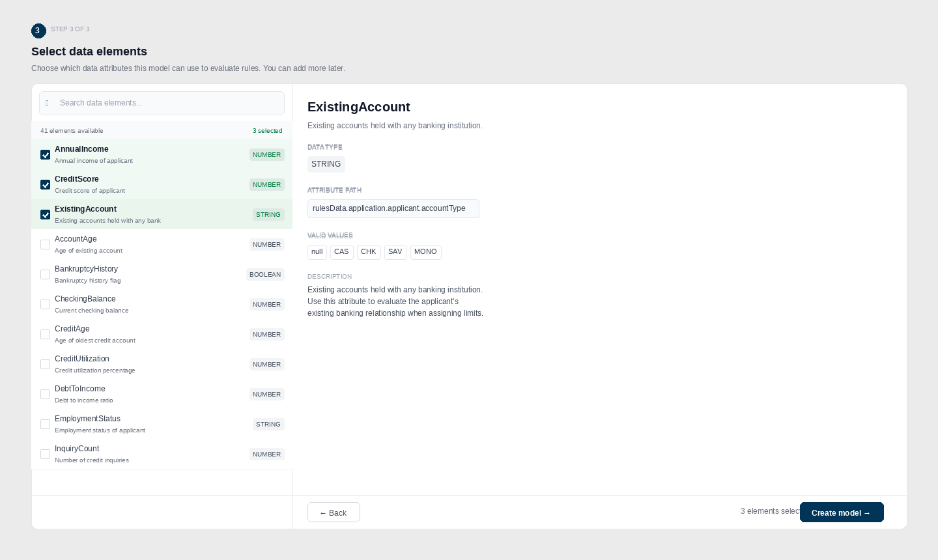Click the BOOLEAN badge beside BankruptcyHistory
This screenshot has height=560, width=938.
(265, 274)
